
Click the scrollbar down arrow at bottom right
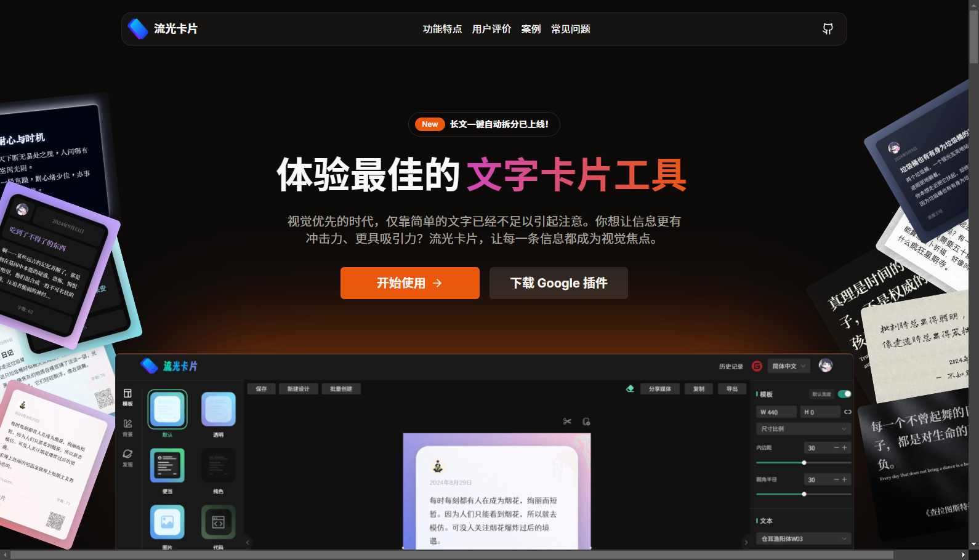(973, 545)
